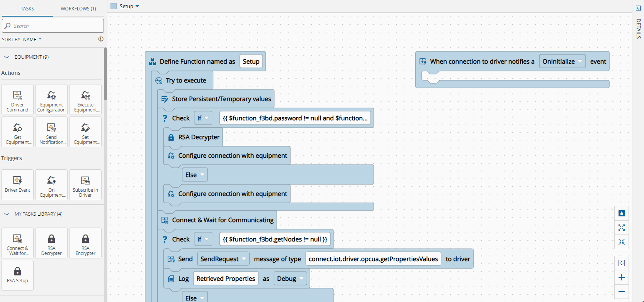
Task: Select the Subscribe in Driver trigger
Action: click(85, 185)
